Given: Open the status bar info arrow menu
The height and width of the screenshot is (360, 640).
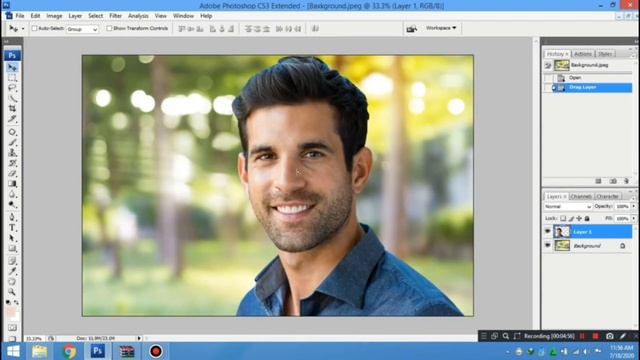Looking at the screenshot, I should (x=139, y=338).
